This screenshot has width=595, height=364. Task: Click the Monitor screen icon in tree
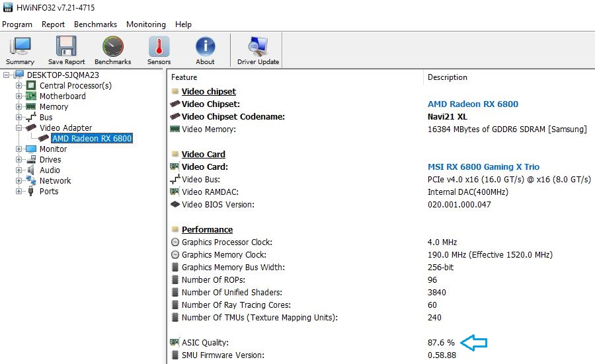31,149
